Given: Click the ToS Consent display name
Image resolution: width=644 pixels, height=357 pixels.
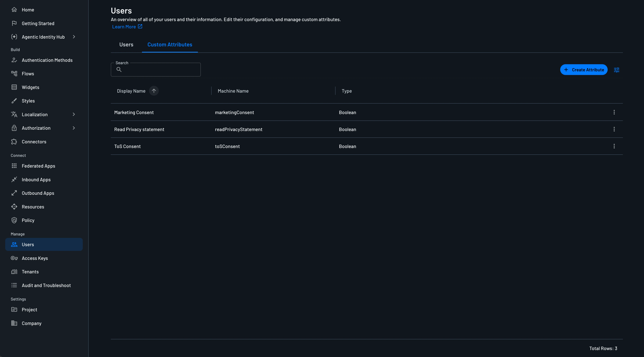Looking at the screenshot, I should coord(127,146).
